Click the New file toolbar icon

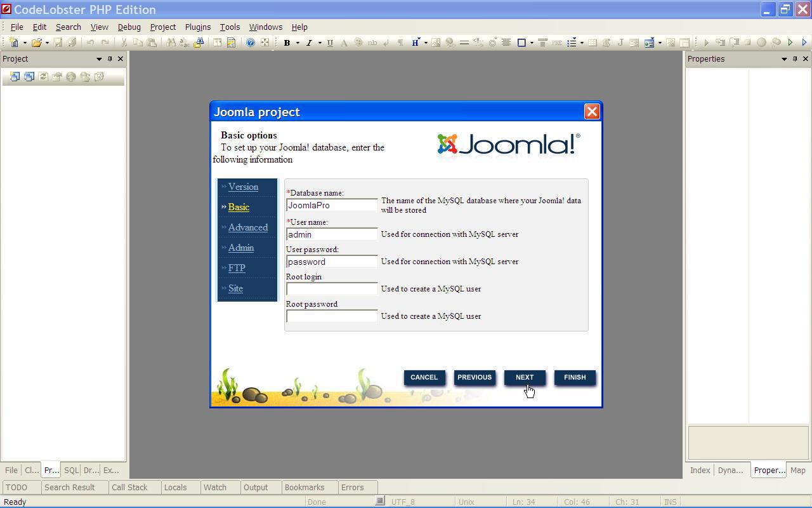click(x=14, y=43)
